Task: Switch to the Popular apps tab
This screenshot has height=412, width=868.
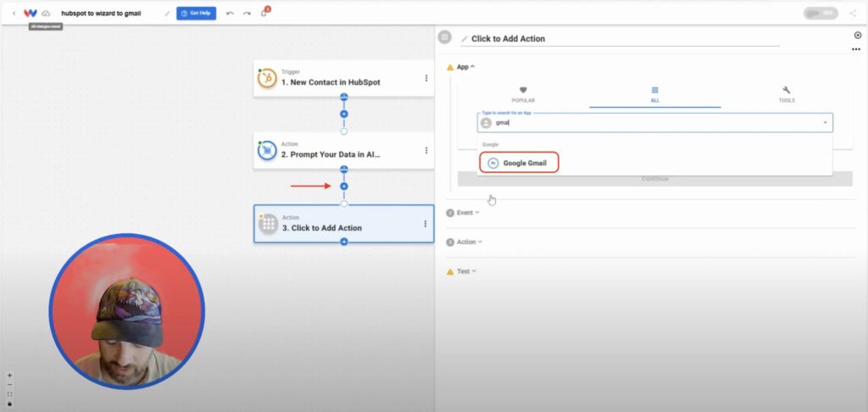Action: pos(523,95)
